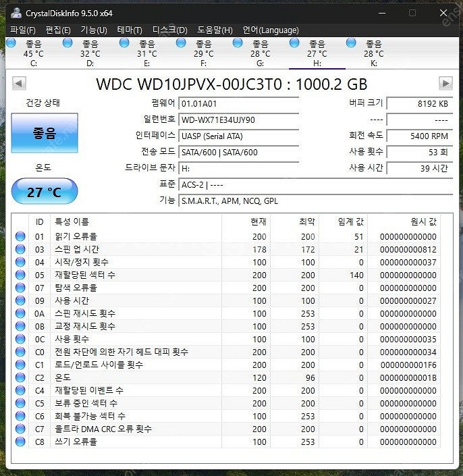This screenshot has height=476, width=463.
Task: Click status orb for C1 로드/언로드 사이클 횟수
Action: (x=20, y=365)
